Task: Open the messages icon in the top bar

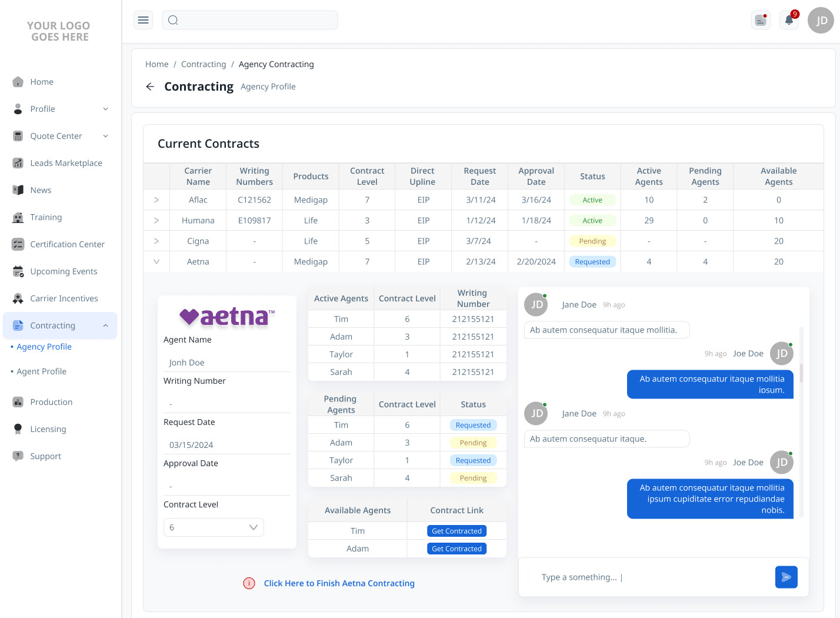Action: (x=761, y=20)
